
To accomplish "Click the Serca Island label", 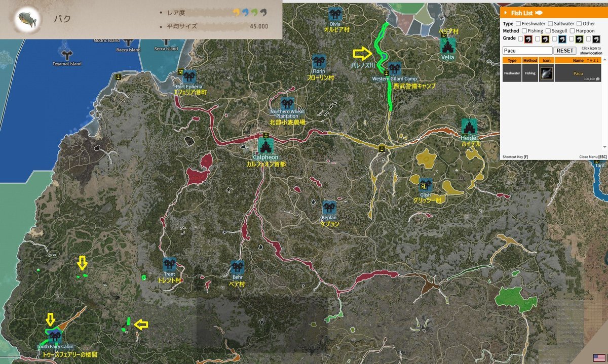I will pos(166,49).
